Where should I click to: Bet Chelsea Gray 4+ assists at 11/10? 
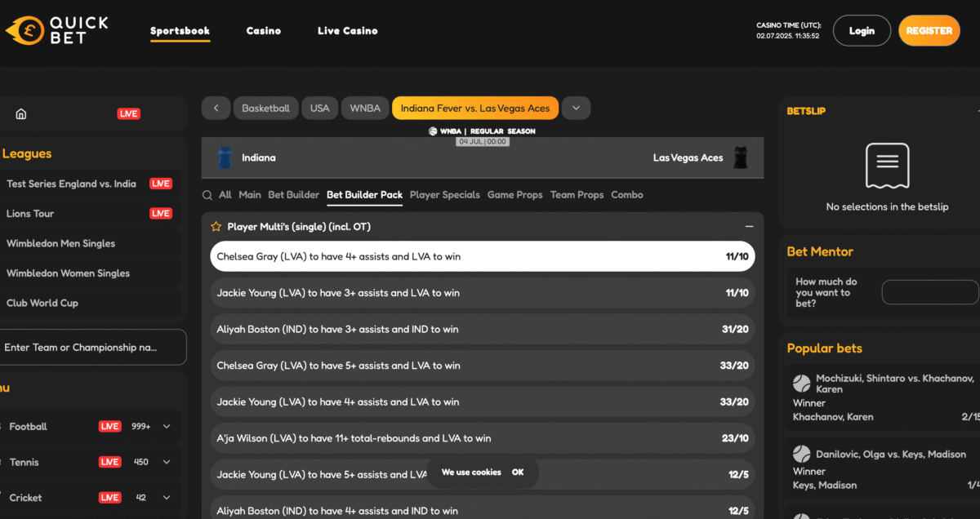[483, 256]
